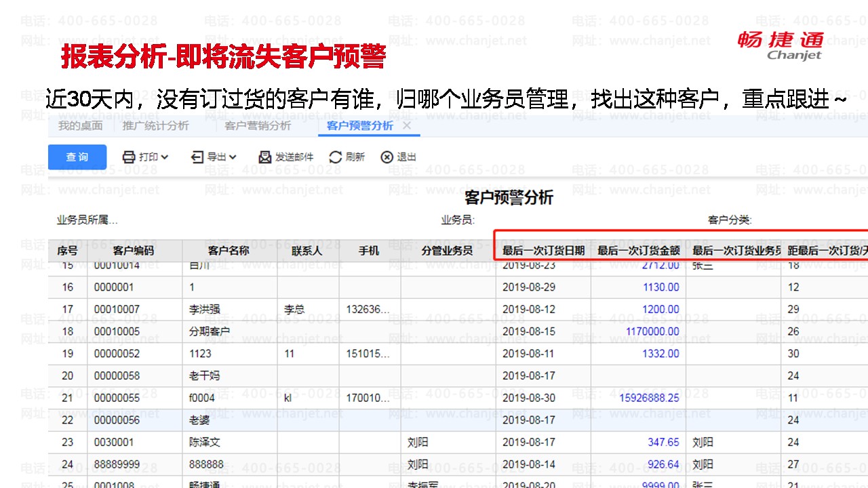Screen dimensions: 868x488
Task: Expand the 打印 dropdown arrow
Action: point(165,157)
